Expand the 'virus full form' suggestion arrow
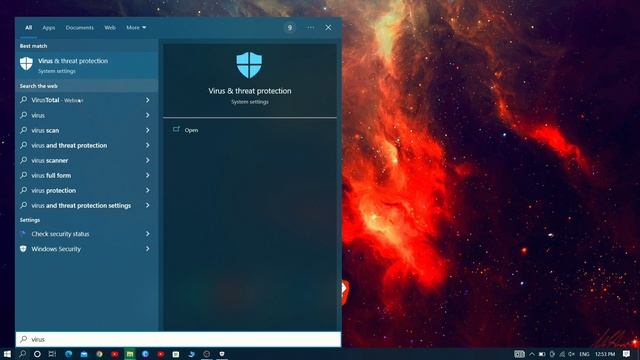This screenshot has width=640, height=360. (147, 176)
